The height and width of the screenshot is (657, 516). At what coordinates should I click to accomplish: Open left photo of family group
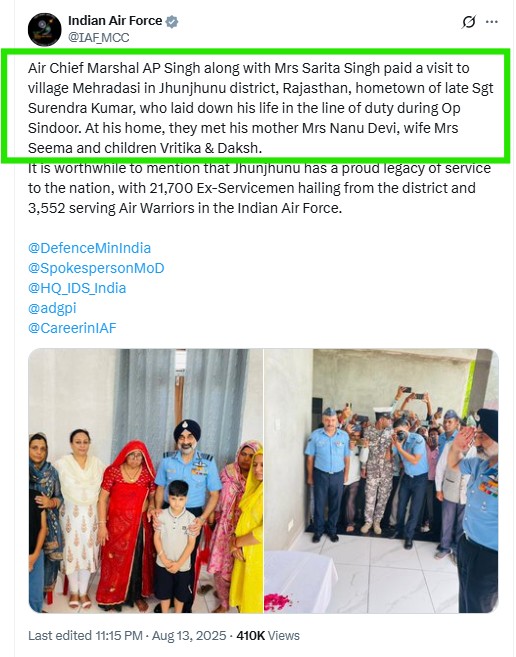click(x=145, y=481)
